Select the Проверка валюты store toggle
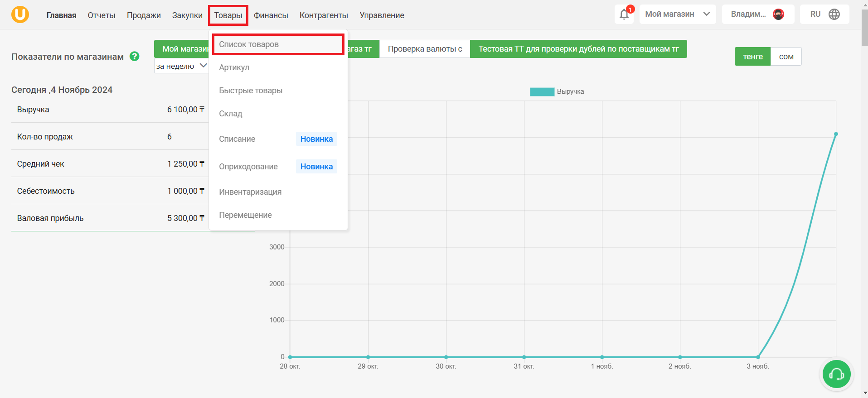Screen dimensions: 868x398 [425, 49]
